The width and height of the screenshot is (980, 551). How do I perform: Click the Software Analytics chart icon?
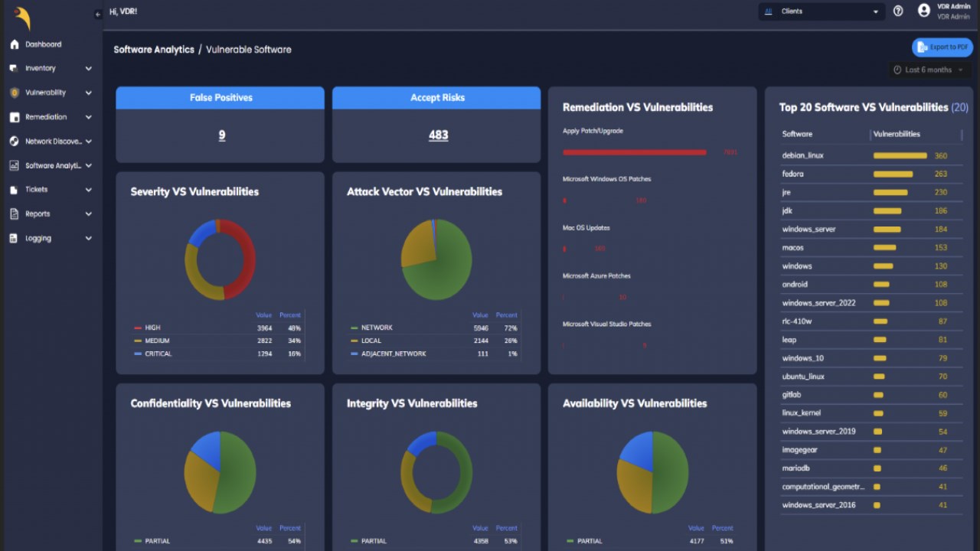(14, 165)
